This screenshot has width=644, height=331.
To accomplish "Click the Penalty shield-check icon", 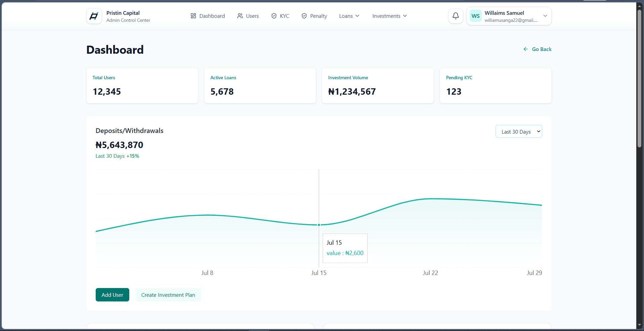I will [x=304, y=16].
